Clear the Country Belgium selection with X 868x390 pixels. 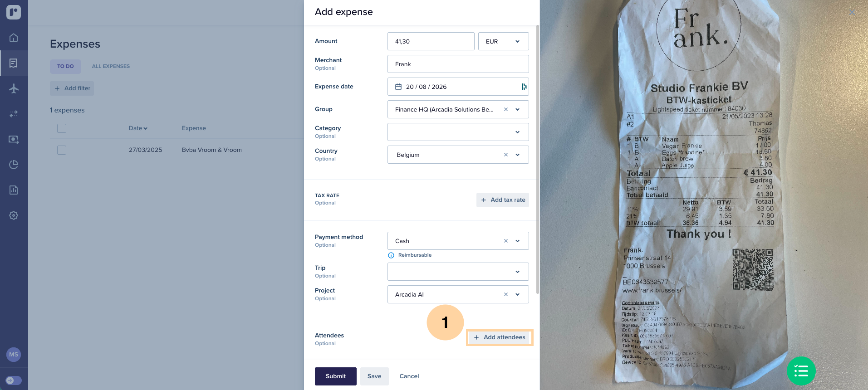505,155
